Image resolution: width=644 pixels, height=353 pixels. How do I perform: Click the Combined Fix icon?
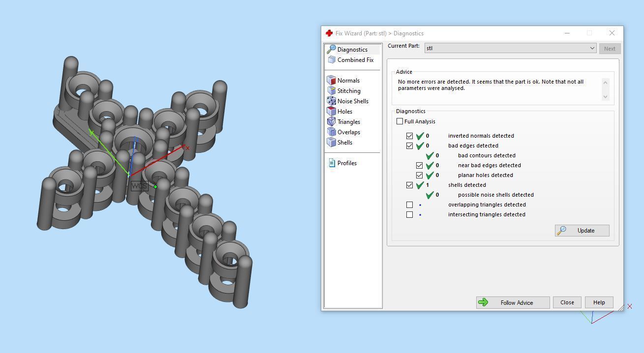[332, 60]
